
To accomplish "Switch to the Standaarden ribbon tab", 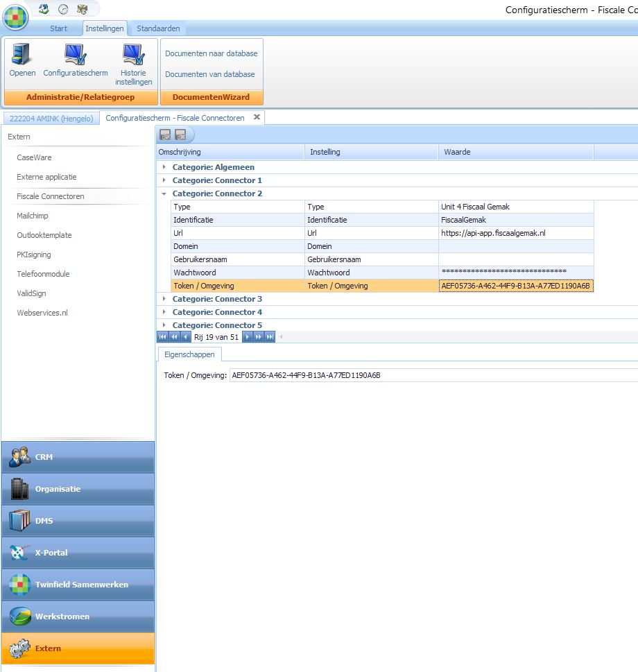I will coord(158,28).
